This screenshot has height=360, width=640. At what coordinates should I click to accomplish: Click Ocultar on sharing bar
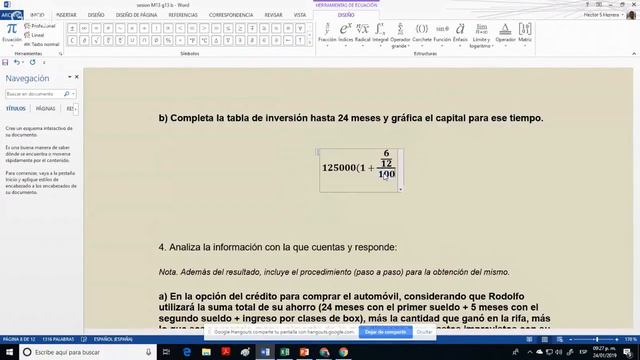tap(424, 332)
